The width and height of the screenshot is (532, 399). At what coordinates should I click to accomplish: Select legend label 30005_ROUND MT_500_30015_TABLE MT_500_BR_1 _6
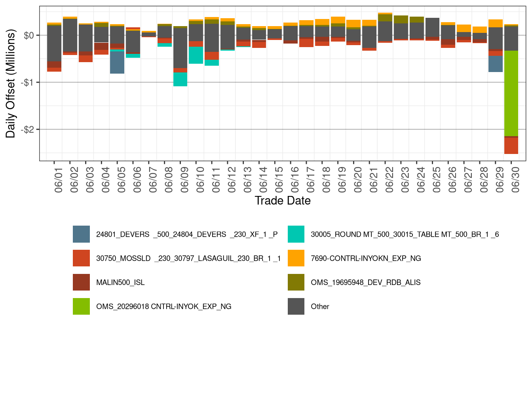click(x=405, y=234)
